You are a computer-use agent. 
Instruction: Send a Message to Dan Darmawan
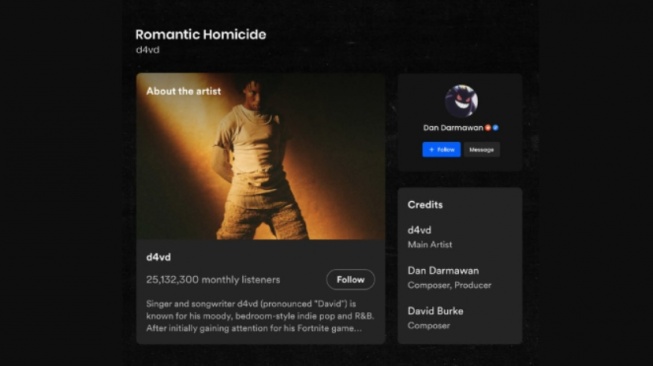(482, 149)
